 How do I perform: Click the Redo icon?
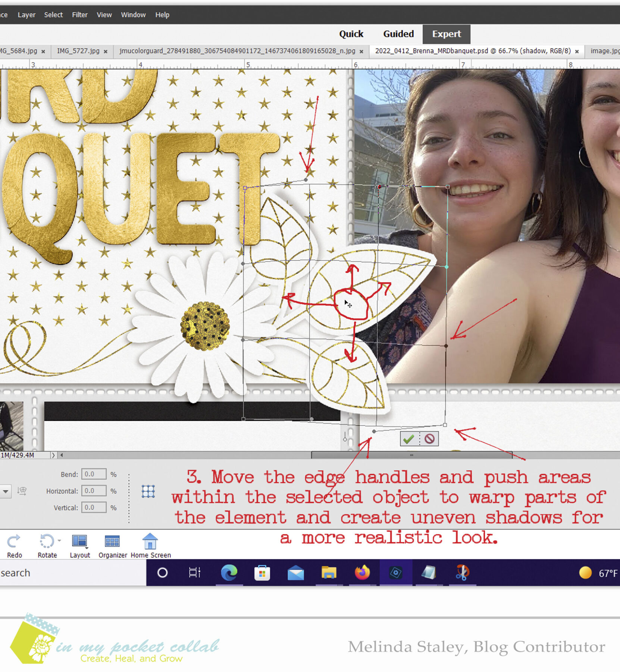pyautogui.click(x=14, y=545)
